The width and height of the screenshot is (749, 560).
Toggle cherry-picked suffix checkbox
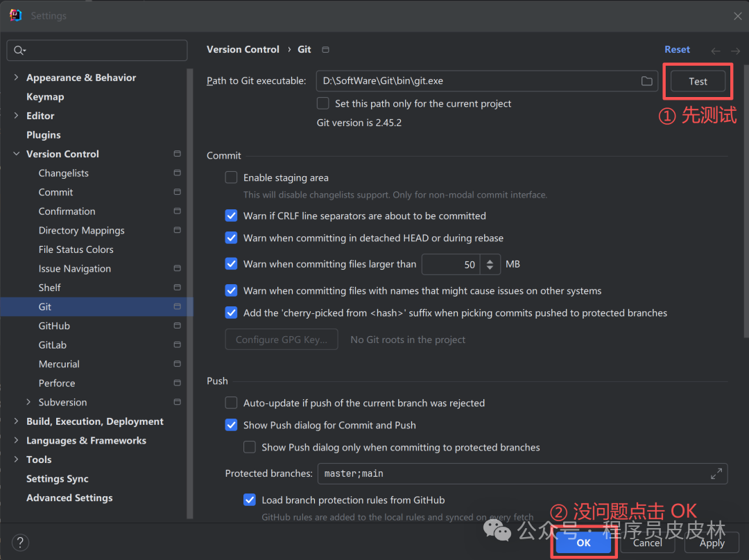pyautogui.click(x=231, y=313)
